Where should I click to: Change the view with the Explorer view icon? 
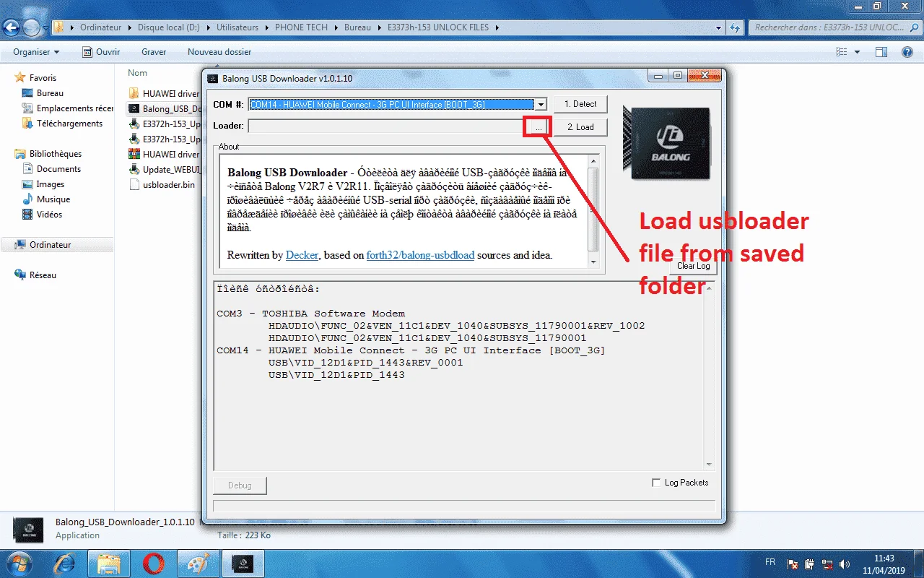pyautogui.click(x=842, y=52)
